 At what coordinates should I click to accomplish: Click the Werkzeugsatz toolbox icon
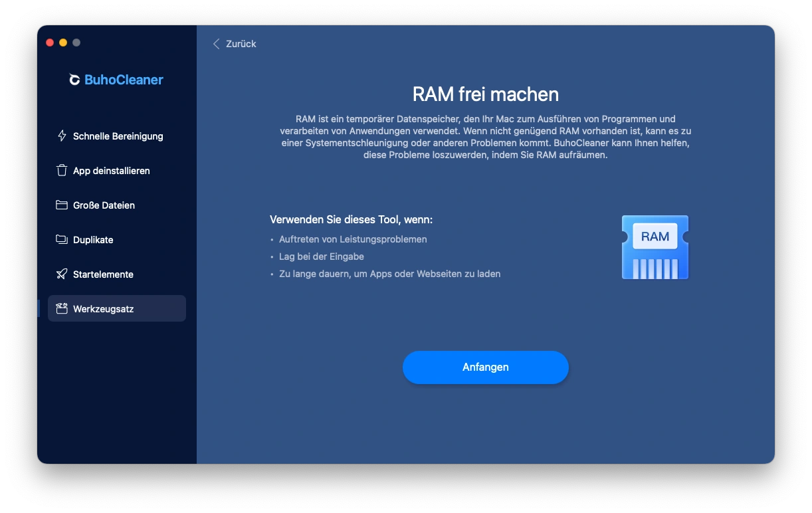click(62, 309)
